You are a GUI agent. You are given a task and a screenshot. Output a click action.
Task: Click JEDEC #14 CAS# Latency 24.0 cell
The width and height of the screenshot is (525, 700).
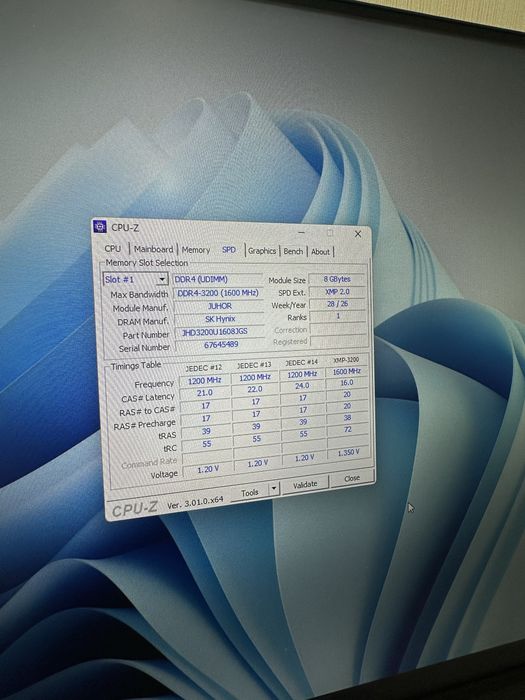302,386
